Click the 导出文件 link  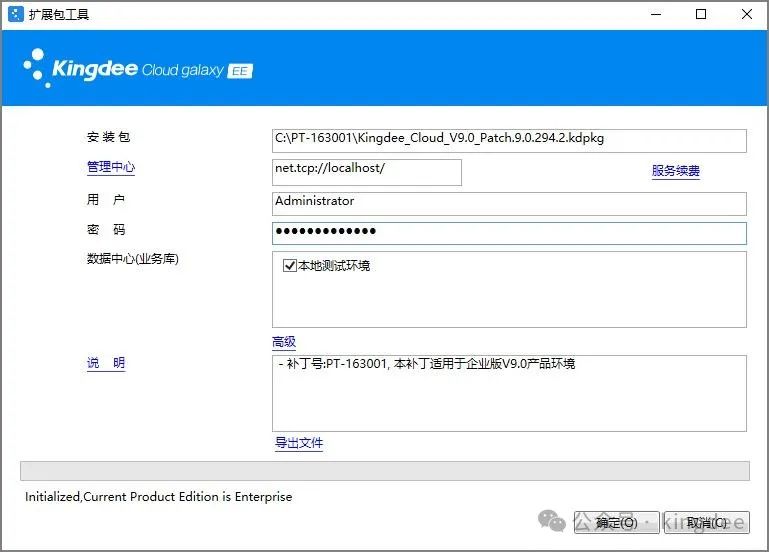pos(299,443)
